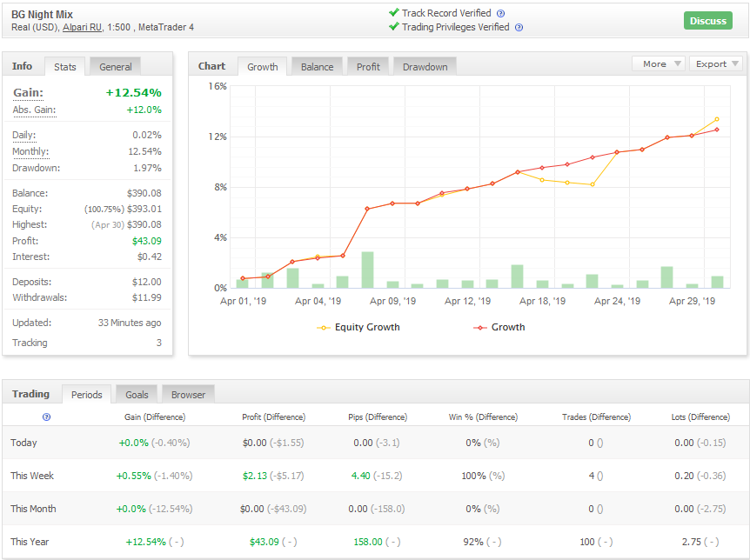The width and height of the screenshot is (750, 560).
Task: Click the 33 Minutes ago updated value
Action: point(130,323)
